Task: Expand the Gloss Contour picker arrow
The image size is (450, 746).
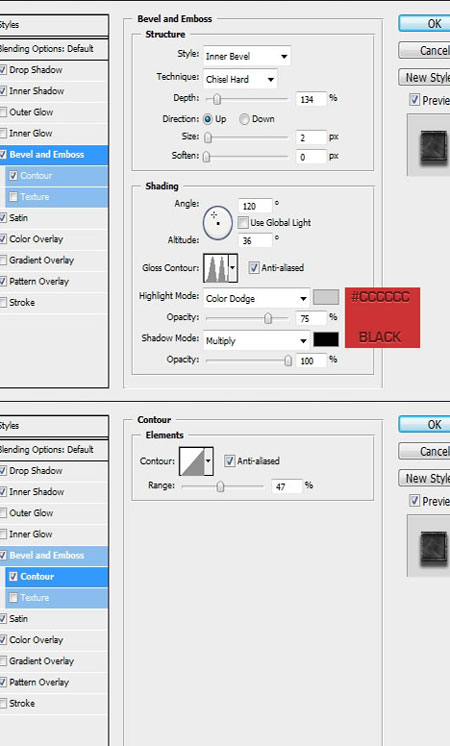Action: [x=233, y=268]
